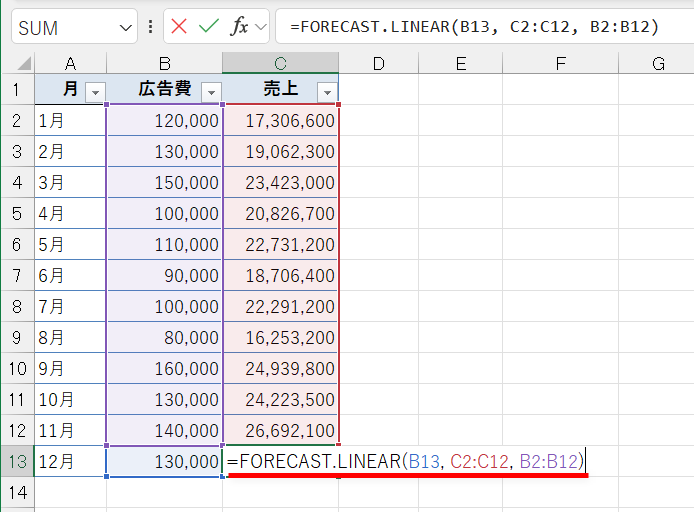Click the 22,291,200 sales cell
Screen dimensions: 694x512
pyautogui.click(x=281, y=306)
